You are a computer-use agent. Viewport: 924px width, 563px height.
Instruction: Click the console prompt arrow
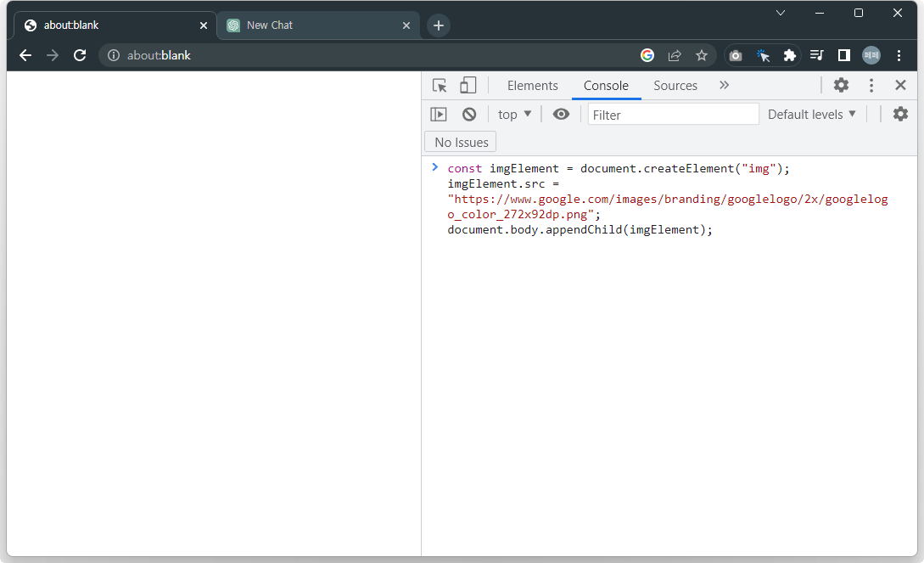[x=435, y=167]
